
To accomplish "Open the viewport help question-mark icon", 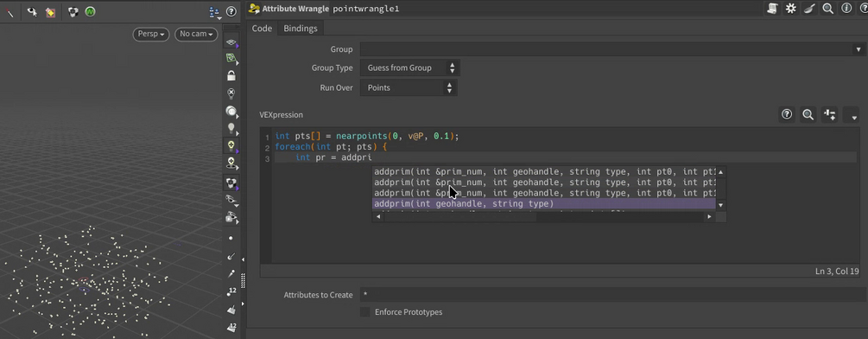I will (231, 11).
